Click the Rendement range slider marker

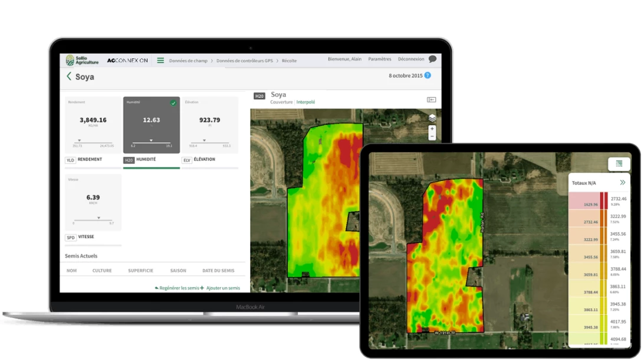click(79, 140)
